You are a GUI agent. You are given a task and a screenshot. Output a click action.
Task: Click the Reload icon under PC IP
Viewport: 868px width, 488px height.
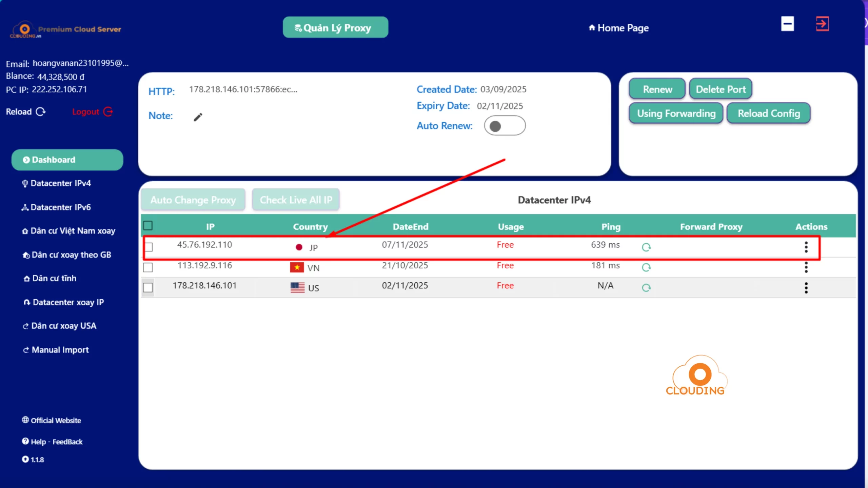pos(41,112)
